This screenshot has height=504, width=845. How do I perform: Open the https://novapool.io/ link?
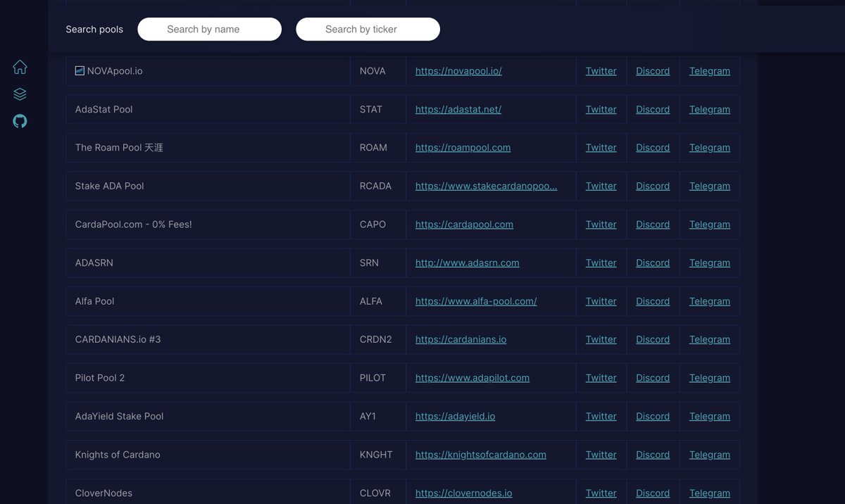(x=458, y=71)
